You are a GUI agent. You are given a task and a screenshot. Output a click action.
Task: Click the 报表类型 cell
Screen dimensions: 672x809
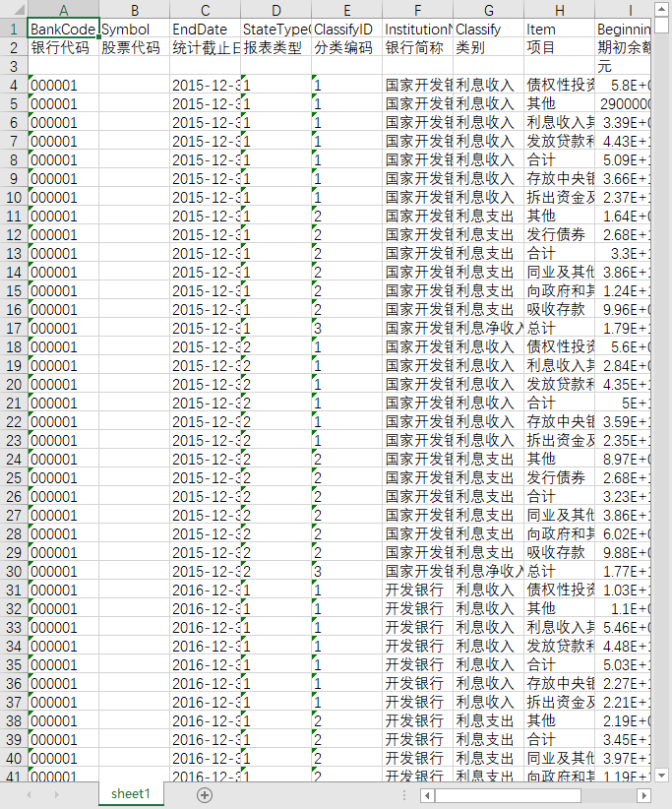(275, 47)
